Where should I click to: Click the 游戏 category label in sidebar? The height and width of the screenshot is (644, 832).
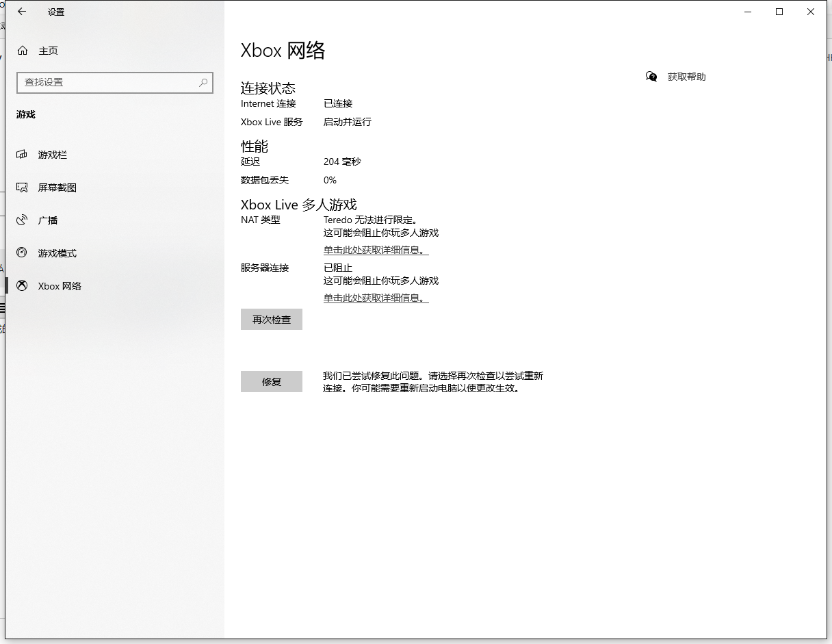point(26,114)
